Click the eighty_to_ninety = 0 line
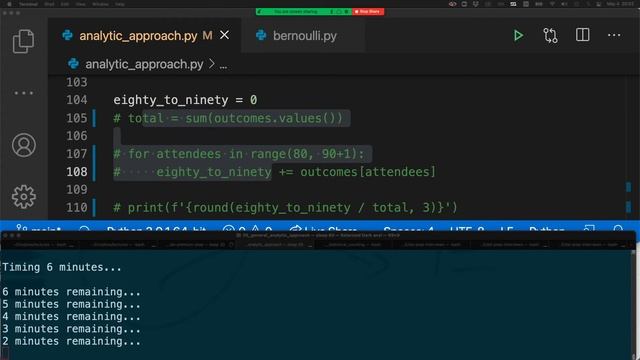 [x=185, y=100]
